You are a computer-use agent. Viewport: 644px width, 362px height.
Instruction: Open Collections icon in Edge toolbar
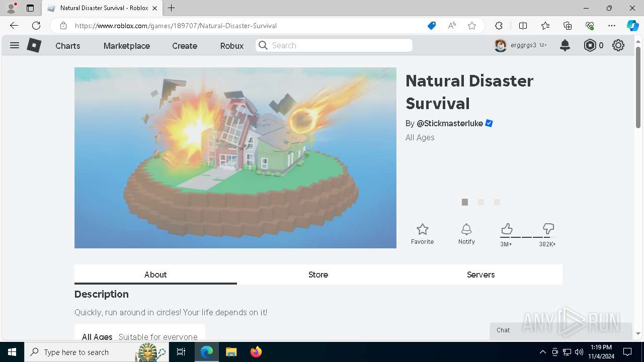568,26
